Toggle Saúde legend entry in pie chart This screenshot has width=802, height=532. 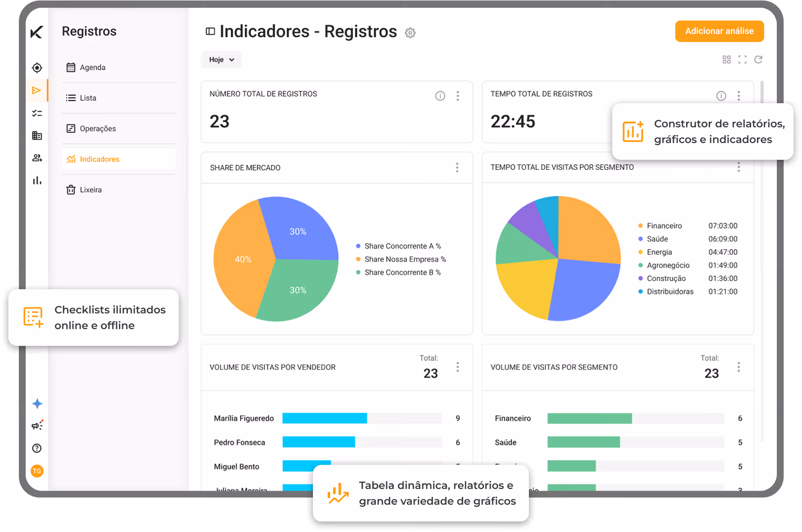click(653, 239)
